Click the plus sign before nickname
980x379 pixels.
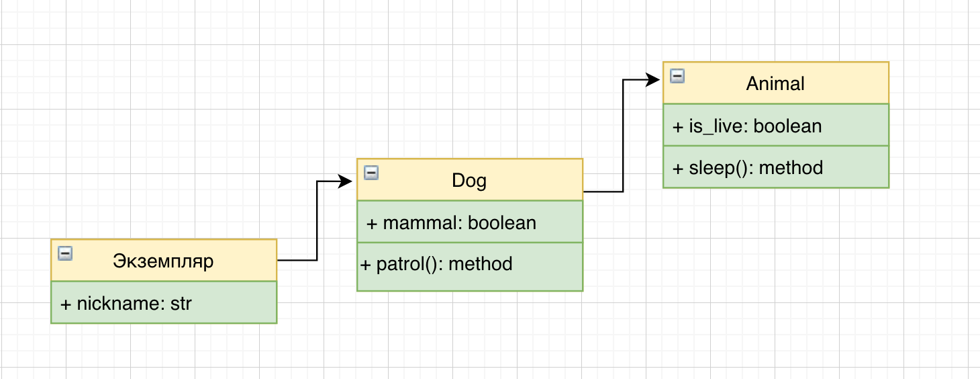click(x=66, y=304)
